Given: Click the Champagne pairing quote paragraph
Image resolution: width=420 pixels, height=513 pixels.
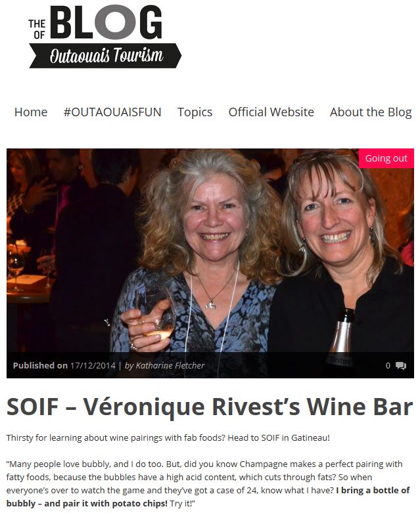Looking at the screenshot, I should (208, 483).
